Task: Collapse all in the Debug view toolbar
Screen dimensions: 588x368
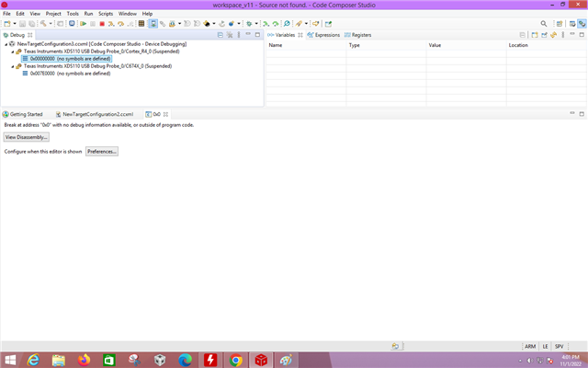Action: coord(220,35)
